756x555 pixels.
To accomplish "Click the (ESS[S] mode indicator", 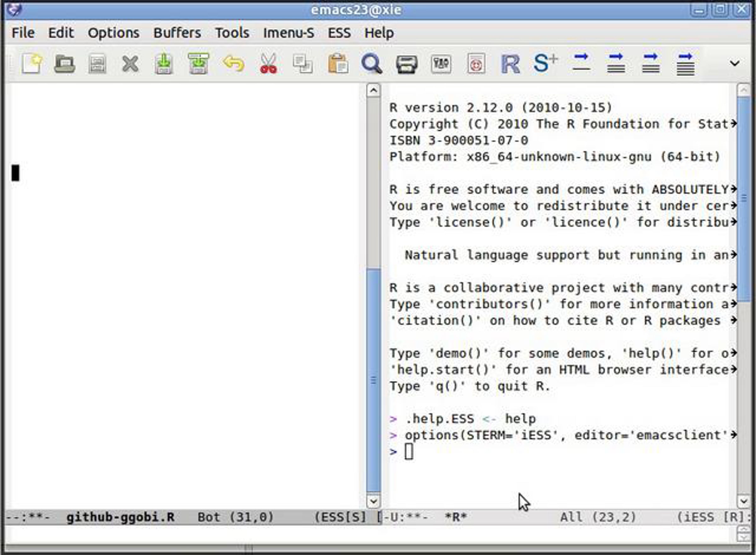I will [340, 517].
